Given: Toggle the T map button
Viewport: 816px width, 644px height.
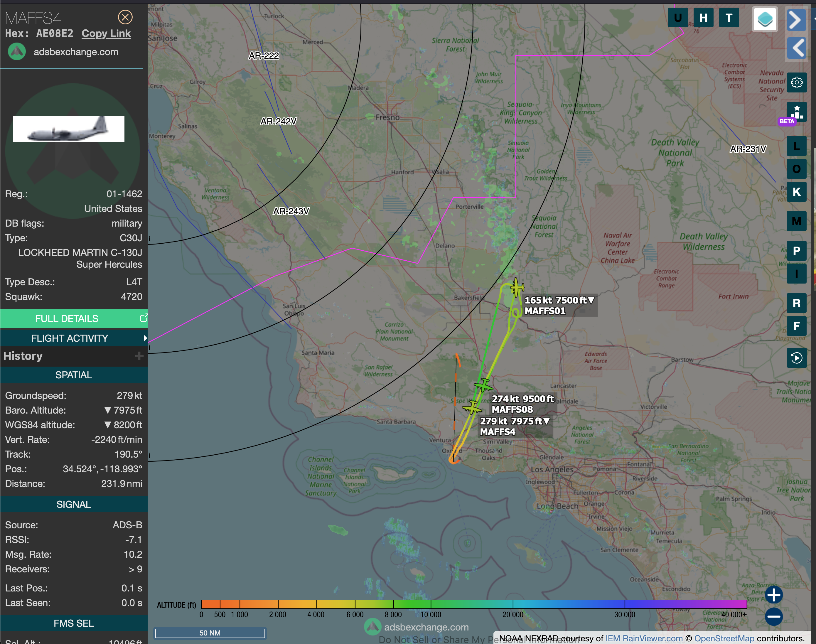Looking at the screenshot, I should pos(729,18).
